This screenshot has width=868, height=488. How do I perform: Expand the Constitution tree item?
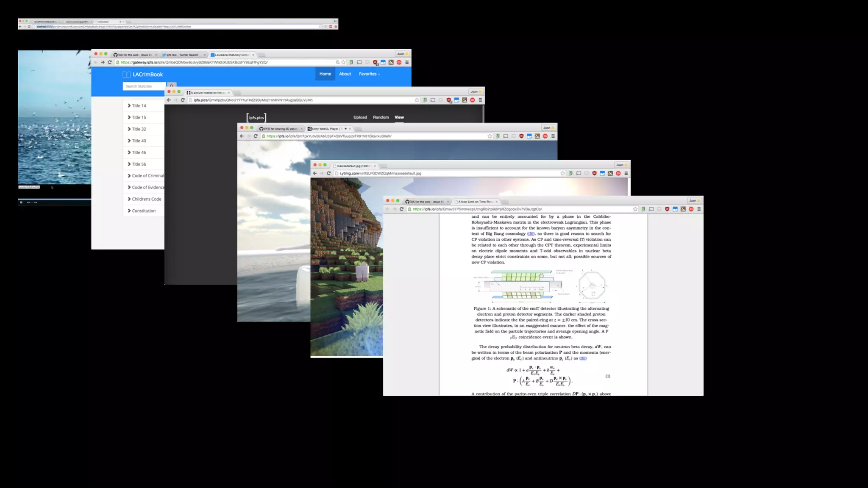tap(143, 211)
